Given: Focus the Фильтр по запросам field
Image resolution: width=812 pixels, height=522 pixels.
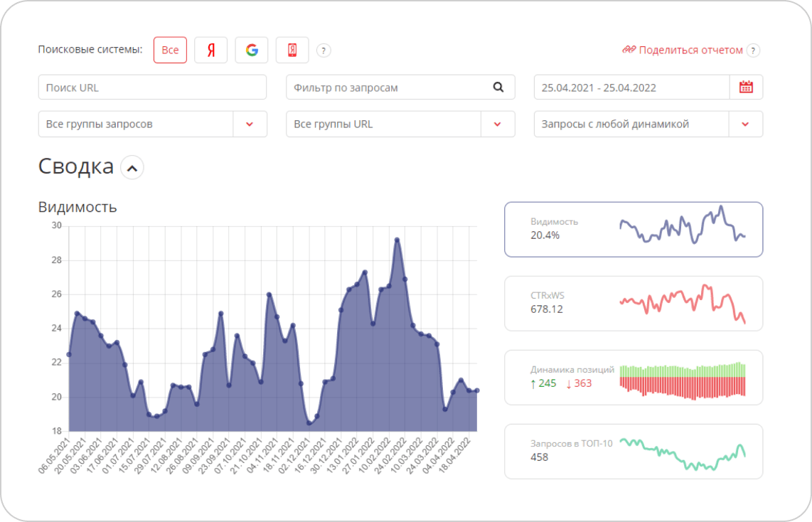Looking at the screenshot, I should (400, 87).
